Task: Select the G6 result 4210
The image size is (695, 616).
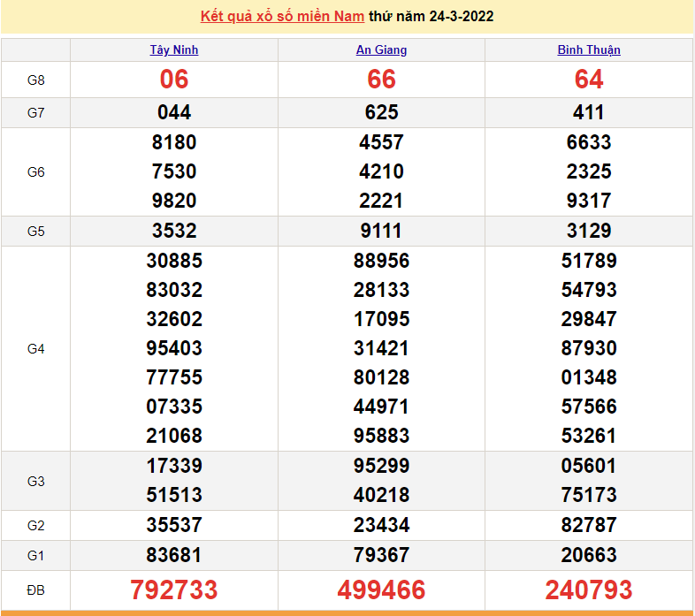Action: click(x=381, y=171)
